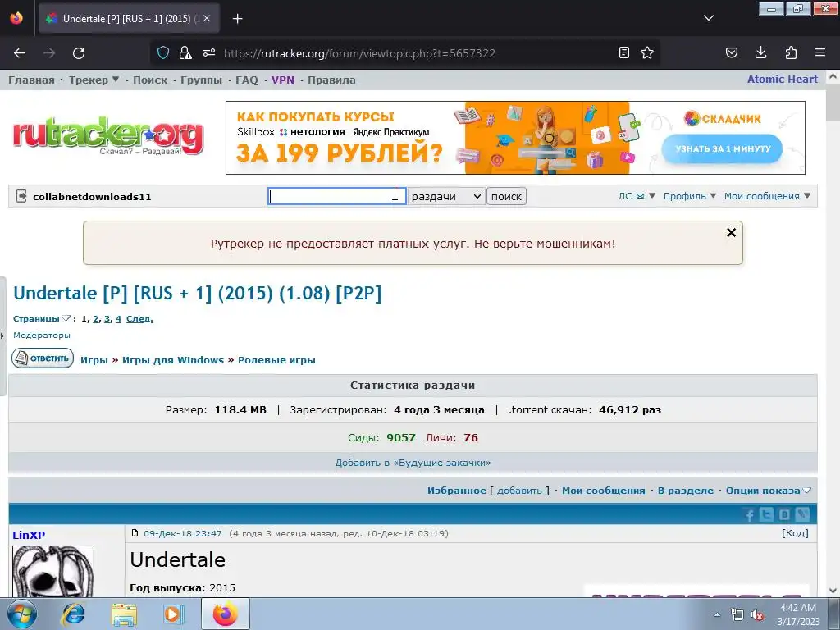Open the site security padlock icon
This screenshot has height=630, width=840.
coord(185,52)
